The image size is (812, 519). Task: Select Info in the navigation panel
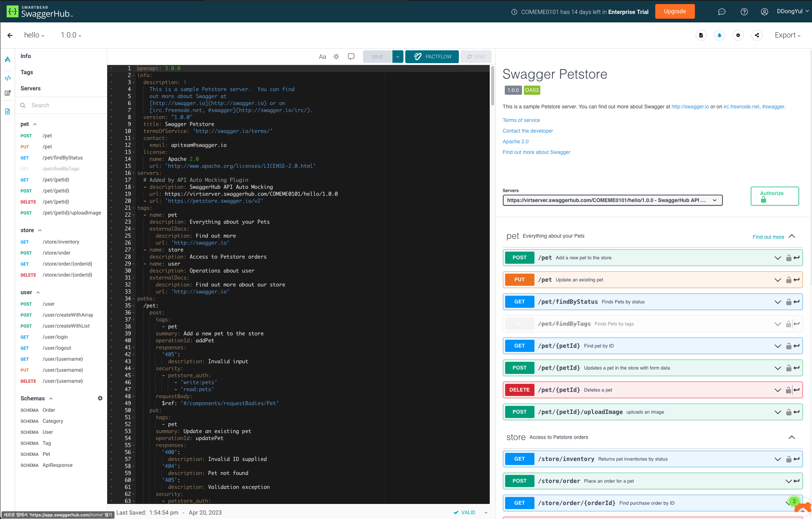click(x=26, y=56)
